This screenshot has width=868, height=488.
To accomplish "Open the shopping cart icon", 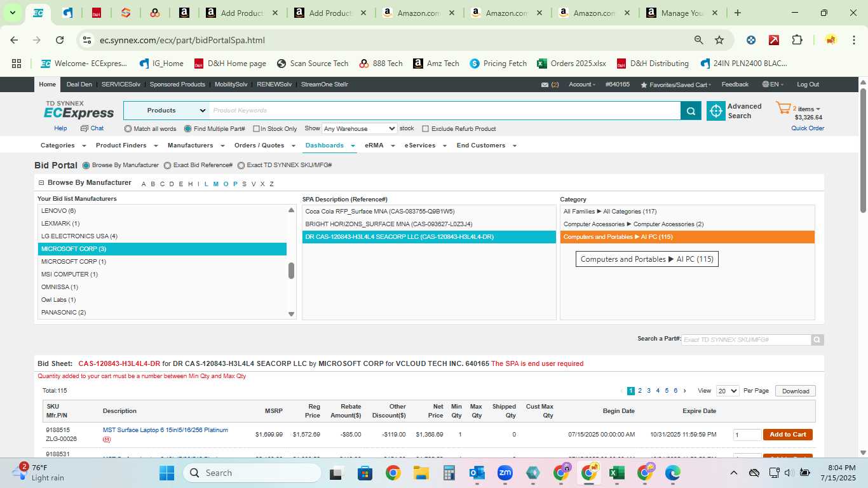I will click(783, 108).
